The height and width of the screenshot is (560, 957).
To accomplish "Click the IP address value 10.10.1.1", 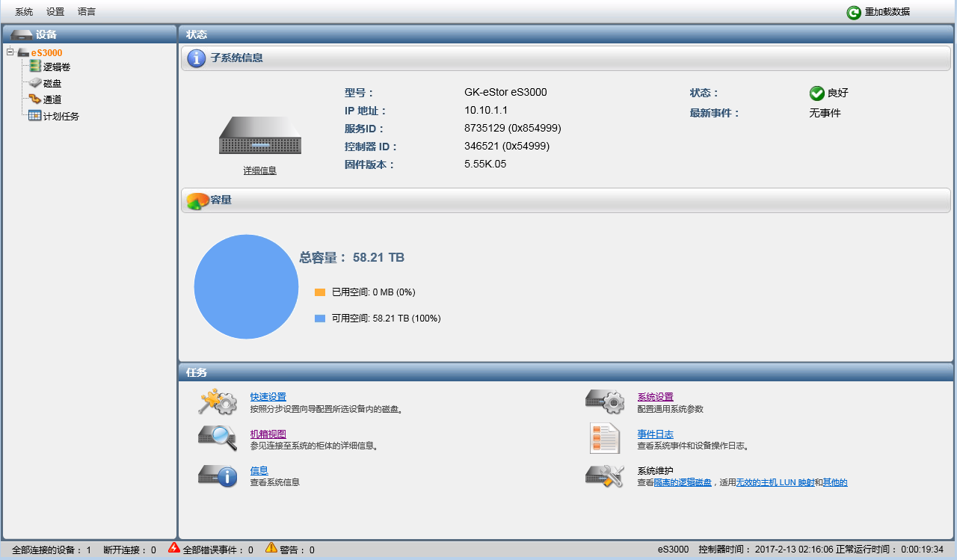I will (486, 110).
